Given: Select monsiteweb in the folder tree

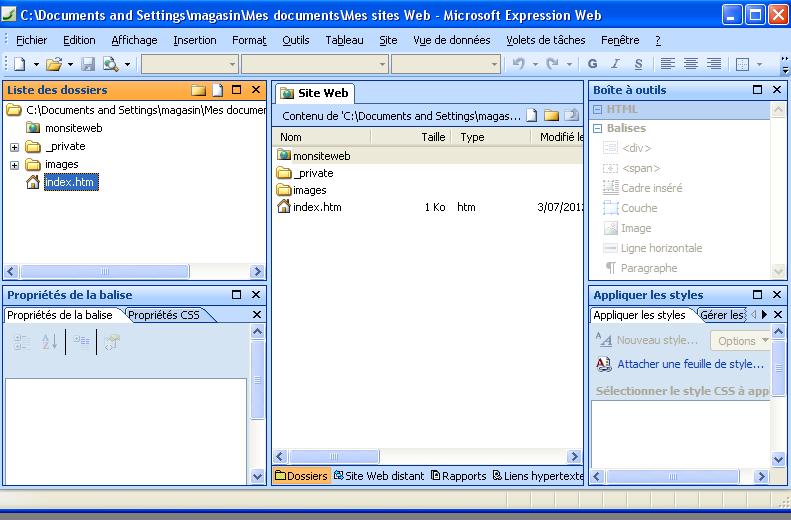Looking at the screenshot, I should 74,128.
